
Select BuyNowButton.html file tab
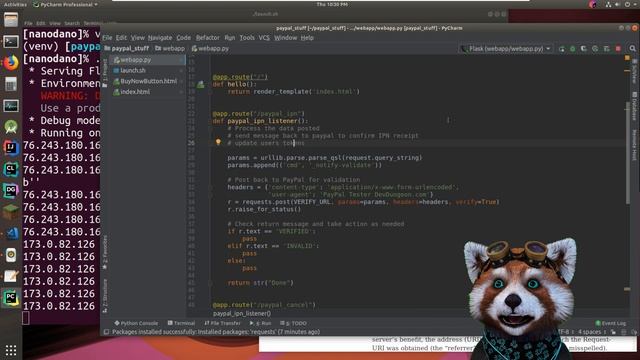tap(148, 81)
